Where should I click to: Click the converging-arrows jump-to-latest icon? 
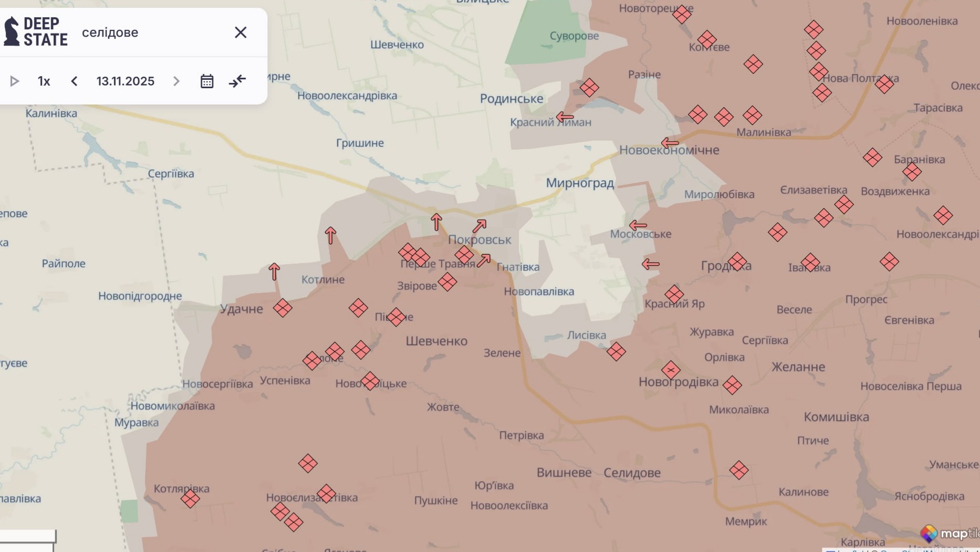point(237,80)
